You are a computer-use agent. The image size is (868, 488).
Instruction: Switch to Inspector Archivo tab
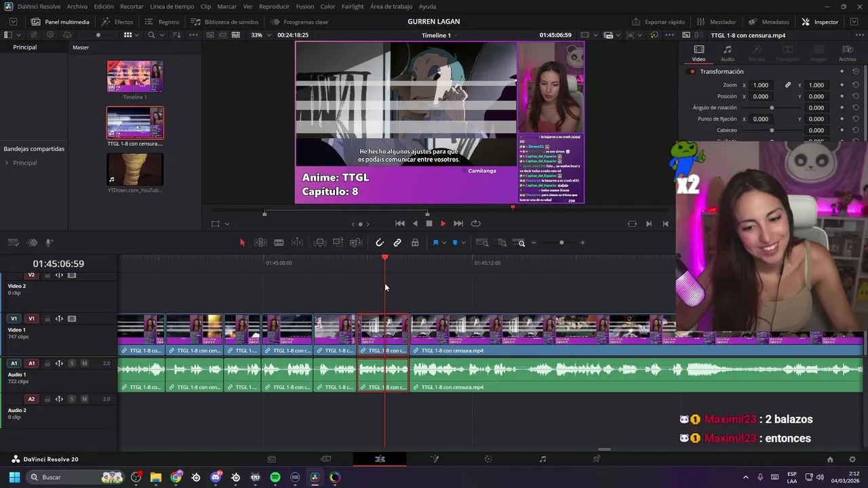point(848,54)
